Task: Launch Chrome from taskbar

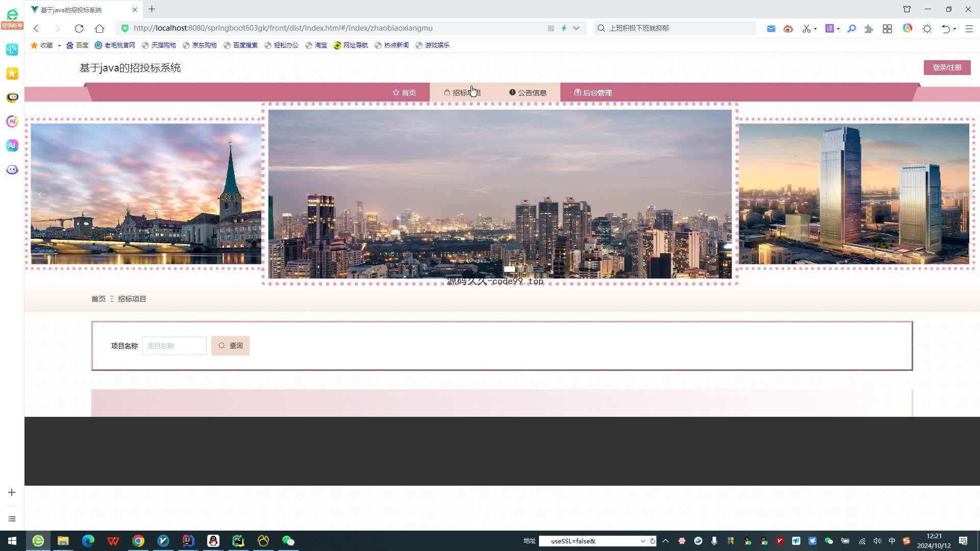Action: (138, 541)
